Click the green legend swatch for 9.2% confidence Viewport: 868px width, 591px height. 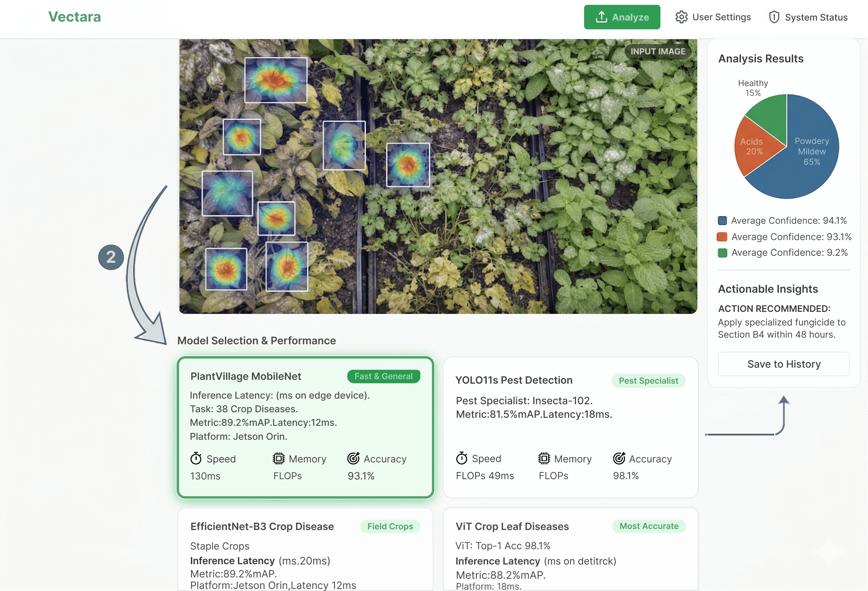click(x=722, y=253)
